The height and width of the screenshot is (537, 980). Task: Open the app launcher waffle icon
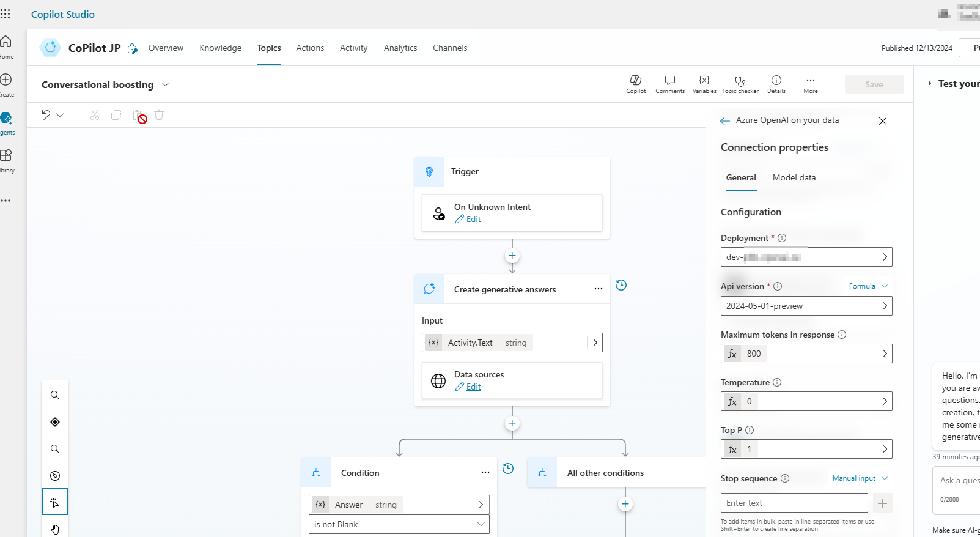pyautogui.click(x=6, y=13)
